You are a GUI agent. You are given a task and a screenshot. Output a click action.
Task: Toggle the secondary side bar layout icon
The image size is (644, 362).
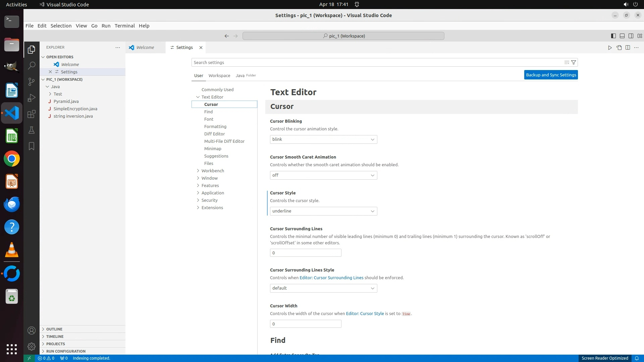(x=631, y=36)
